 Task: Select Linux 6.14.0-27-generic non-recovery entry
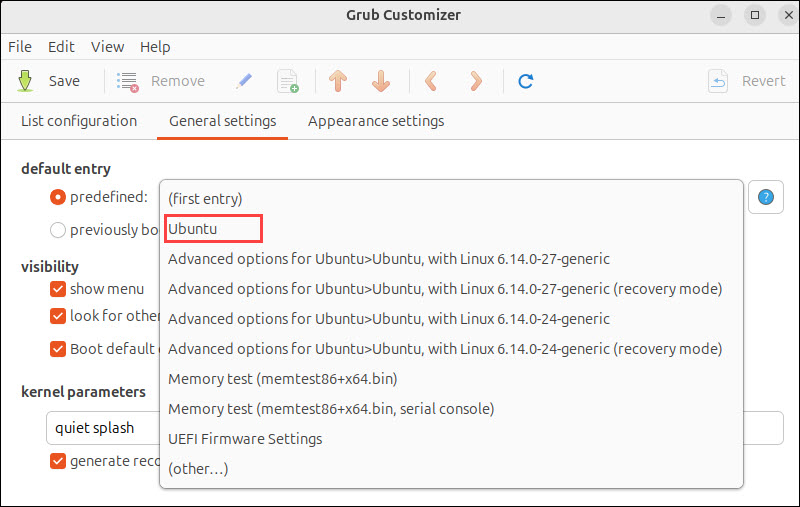point(452,259)
